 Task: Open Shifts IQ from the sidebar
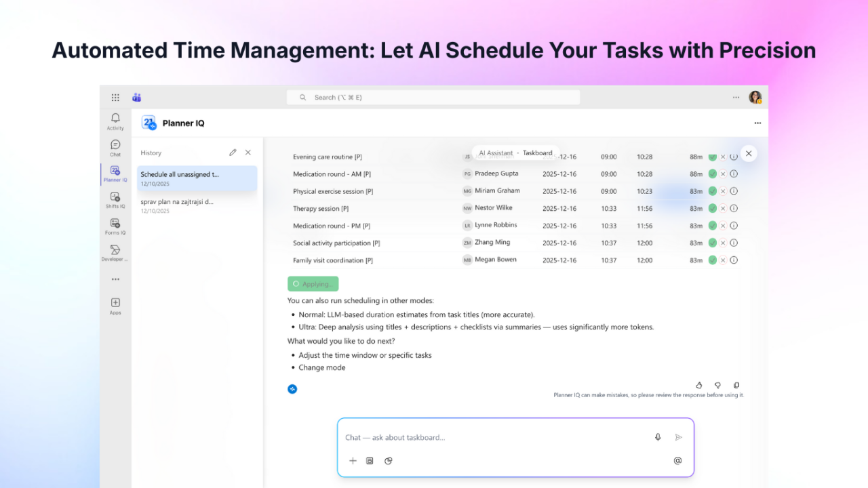click(x=115, y=201)
